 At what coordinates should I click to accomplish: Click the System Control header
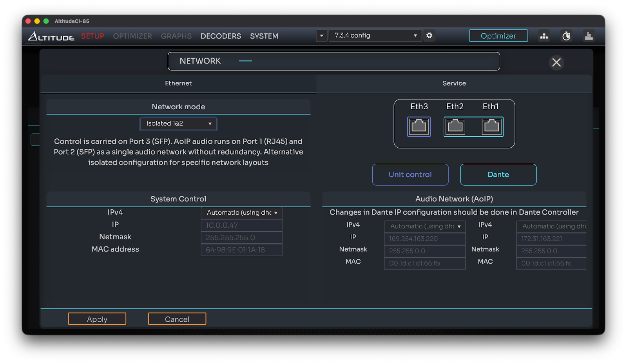178,199
